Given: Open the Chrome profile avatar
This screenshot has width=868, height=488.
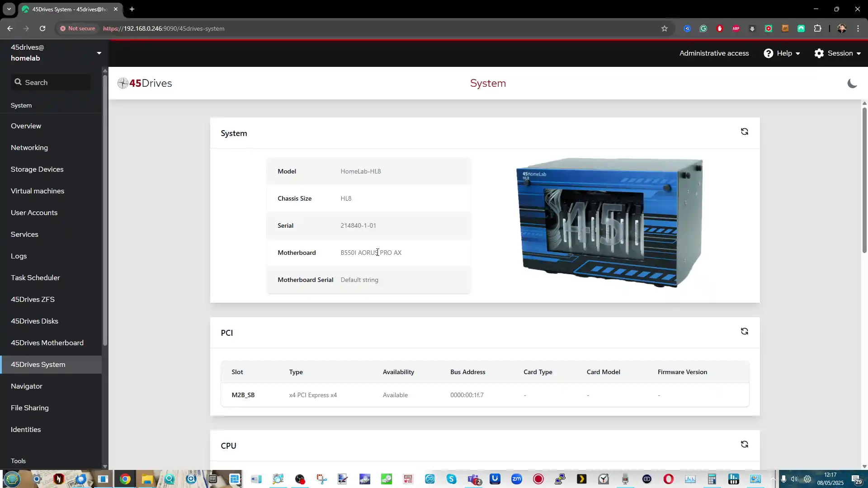Looking at the screenshot, I should (841, 28).
